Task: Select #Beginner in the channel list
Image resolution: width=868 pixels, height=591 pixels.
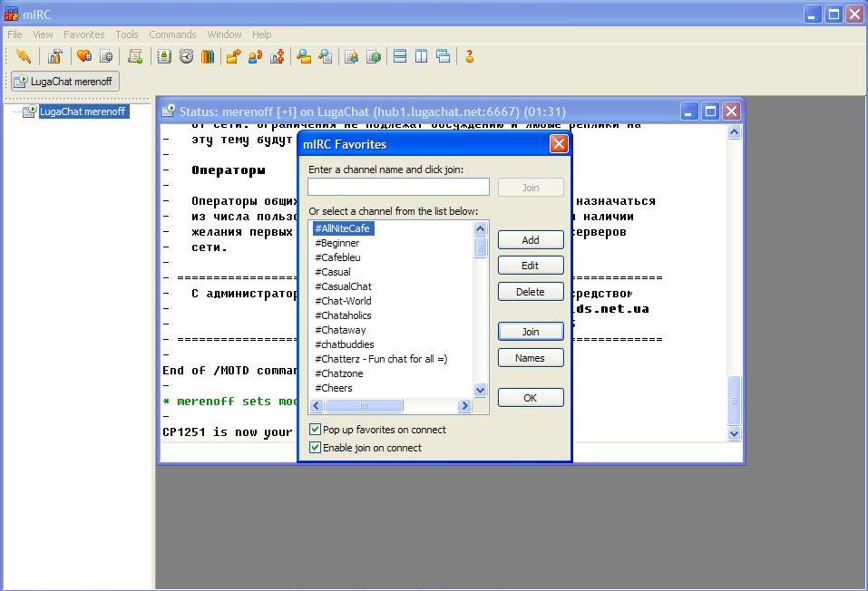Action: 337,243
